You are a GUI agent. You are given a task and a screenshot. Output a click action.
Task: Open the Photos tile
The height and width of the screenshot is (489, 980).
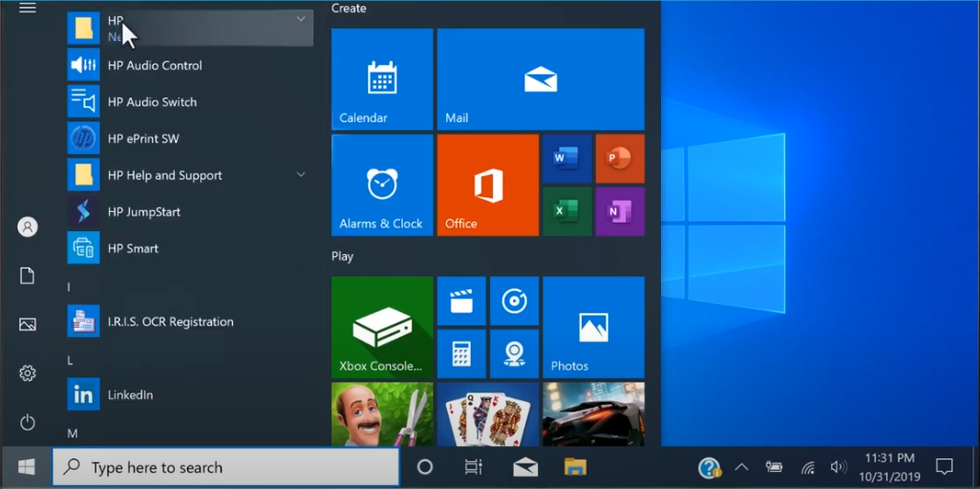point(593,327)
